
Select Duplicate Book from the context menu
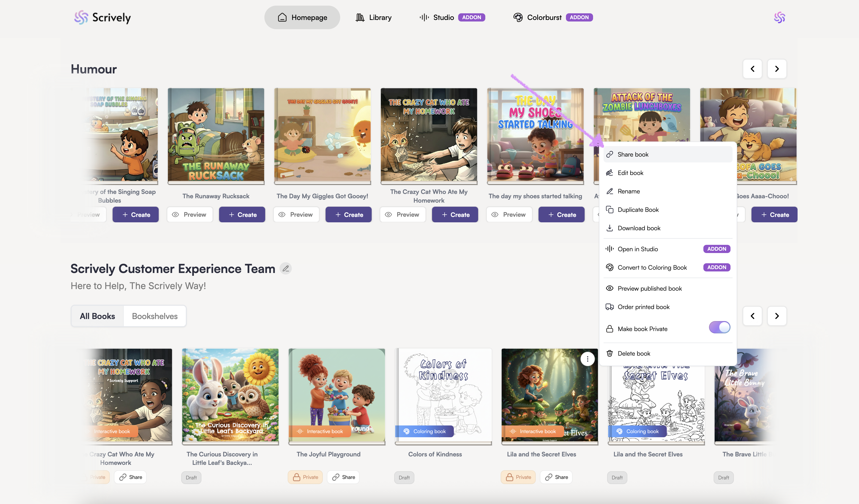tap(638, 210)
